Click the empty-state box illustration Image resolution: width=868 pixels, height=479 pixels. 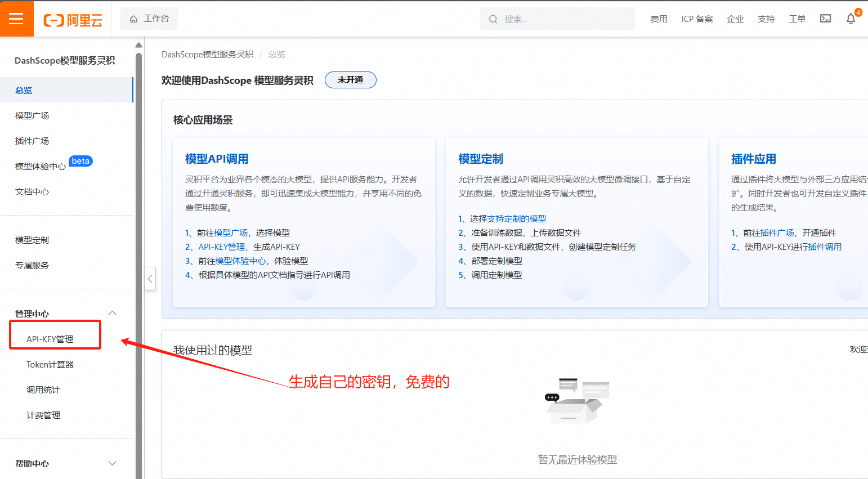click(578, 401)
